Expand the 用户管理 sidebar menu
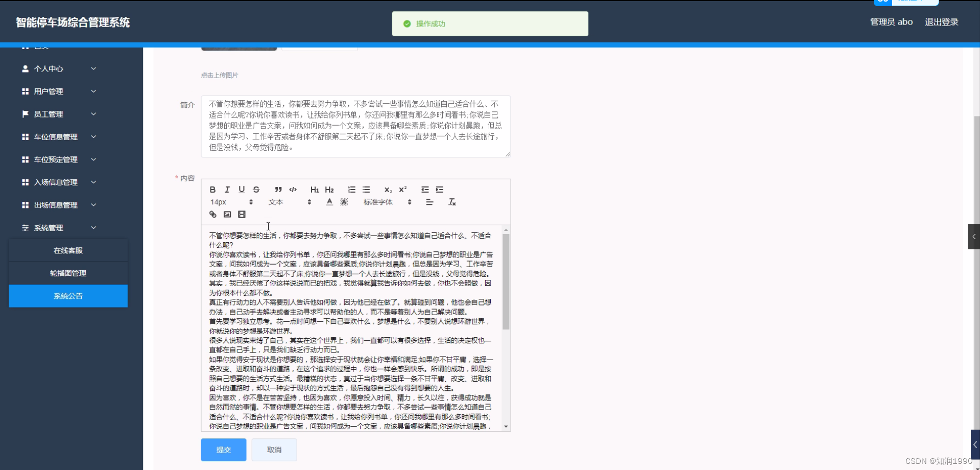 click(x=58, y=91)
